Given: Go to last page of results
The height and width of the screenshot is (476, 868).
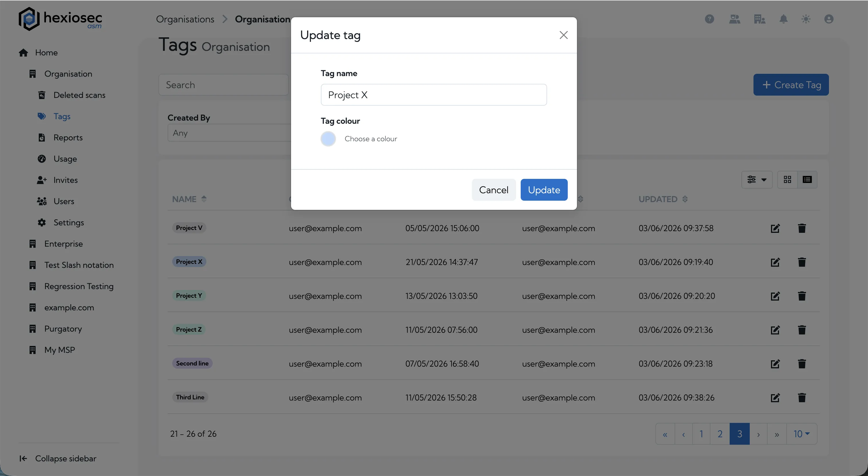Looking at the screenshot, I should (x=777, y=434).
